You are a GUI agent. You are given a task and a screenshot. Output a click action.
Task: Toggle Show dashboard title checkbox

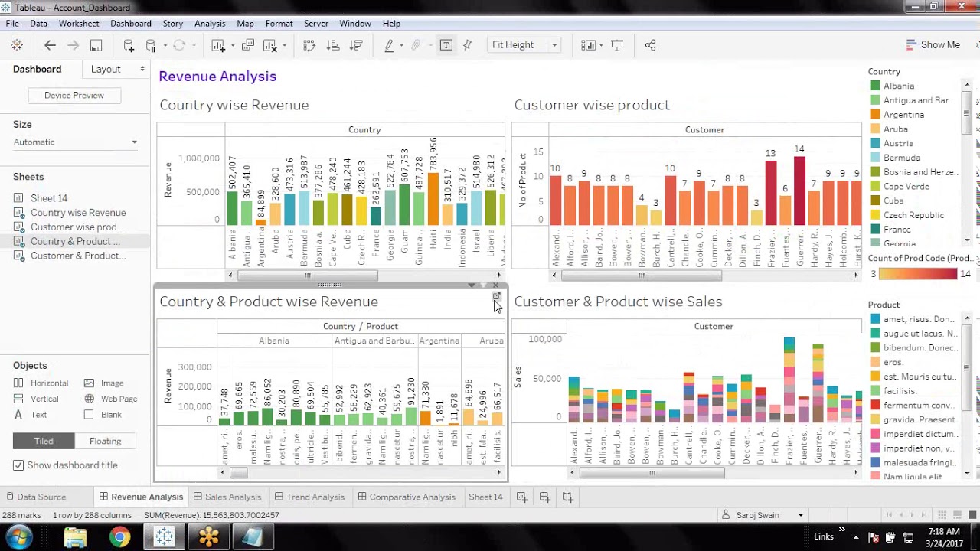(18, 465)
